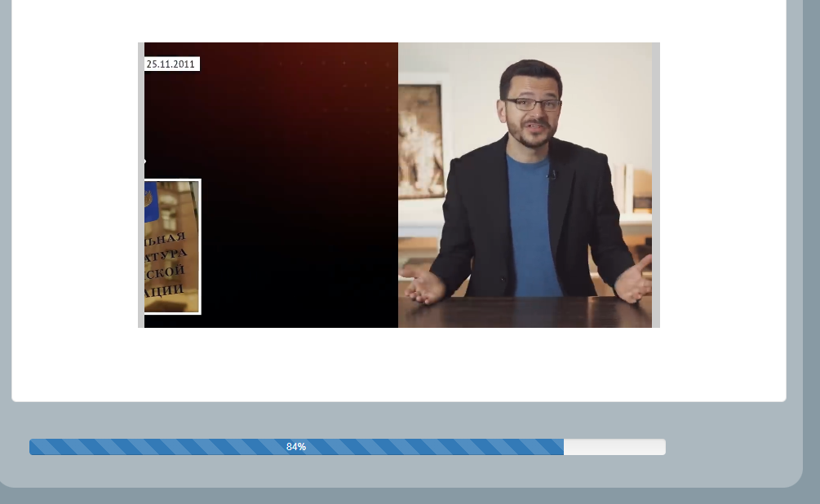Click the 84% striped progress bar

tap(296, 446)
